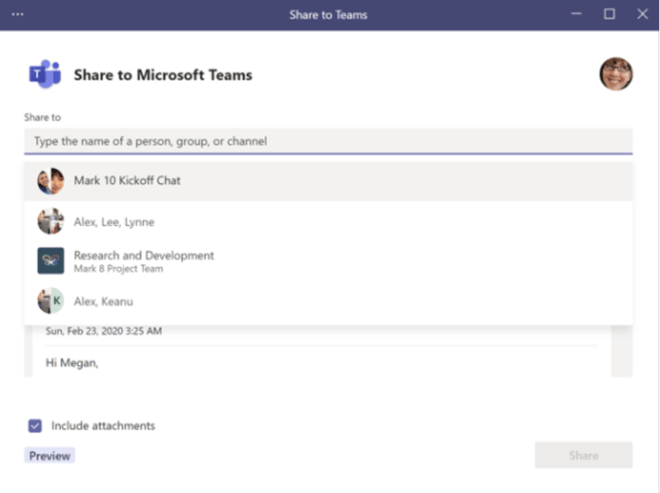Click the Alex, Keanu avatar

pyautogui.click(x=51, y=301)
